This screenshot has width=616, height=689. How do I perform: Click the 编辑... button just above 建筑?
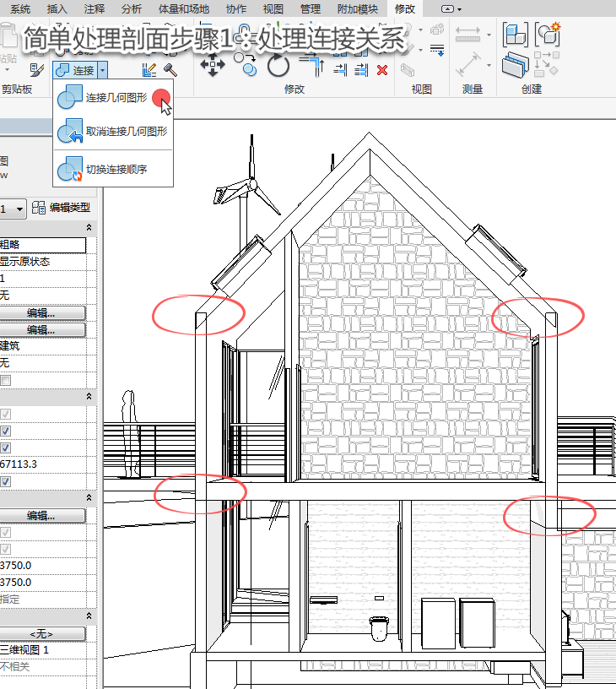point(42,330)
